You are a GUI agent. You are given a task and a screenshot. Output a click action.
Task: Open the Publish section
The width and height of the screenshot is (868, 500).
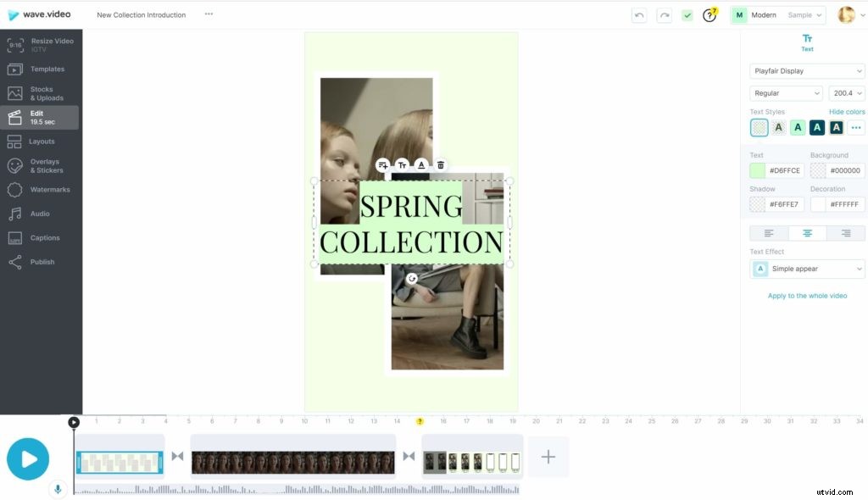[42, 262]
